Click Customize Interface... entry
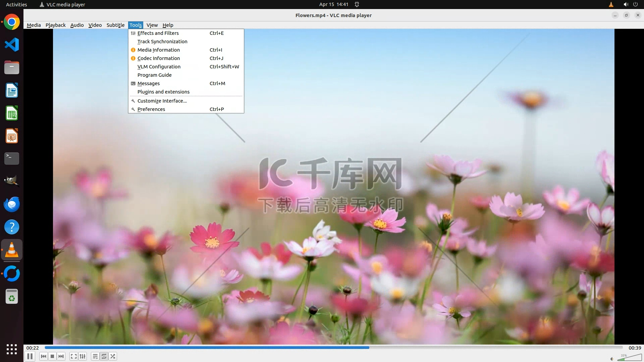This screenshot has height=362, width=644. pos(162,101)
